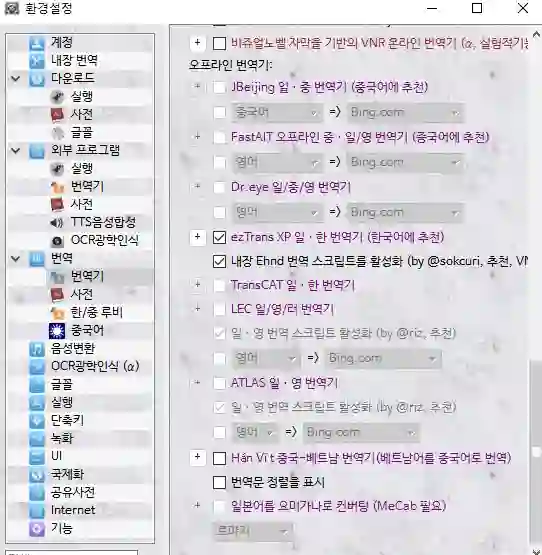Click 일본어를 요미가나로 컨버팅 label
Viewport: 542px width, 555px height.
[x=338, y=506]
